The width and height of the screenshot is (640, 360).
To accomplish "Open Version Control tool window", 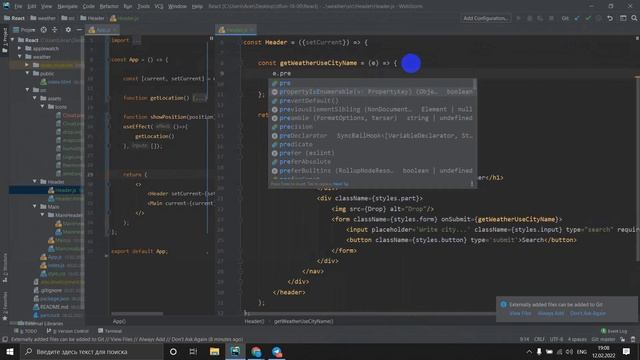I will click(x=67, y=331).
